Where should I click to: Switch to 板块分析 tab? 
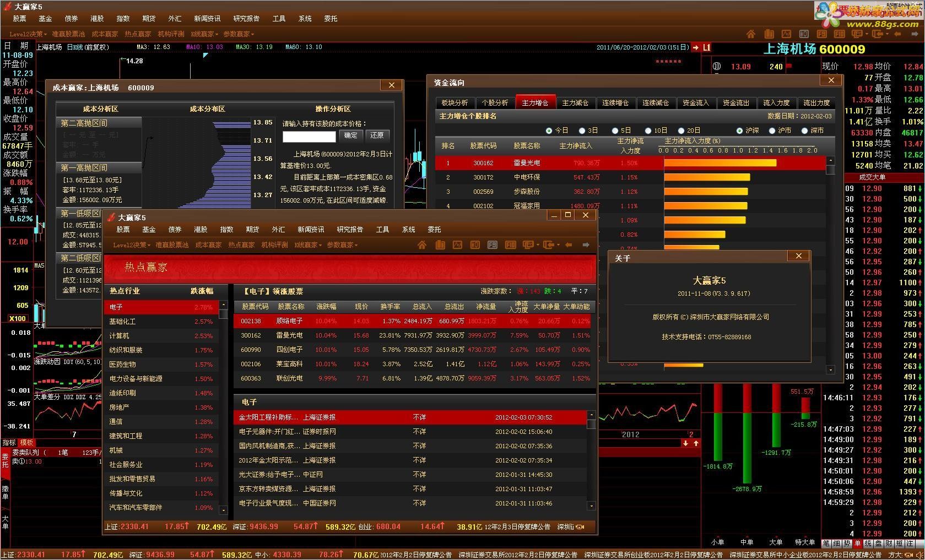point(455,103)
